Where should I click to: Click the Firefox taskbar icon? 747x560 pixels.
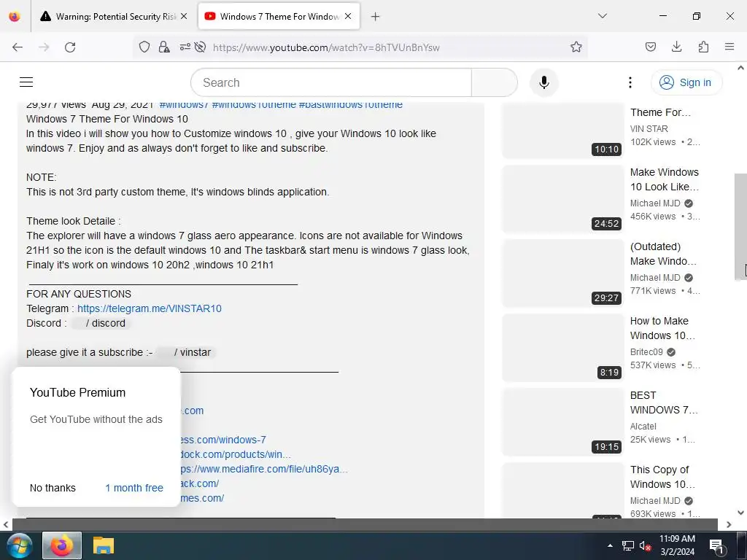click(x=62, y=545)
